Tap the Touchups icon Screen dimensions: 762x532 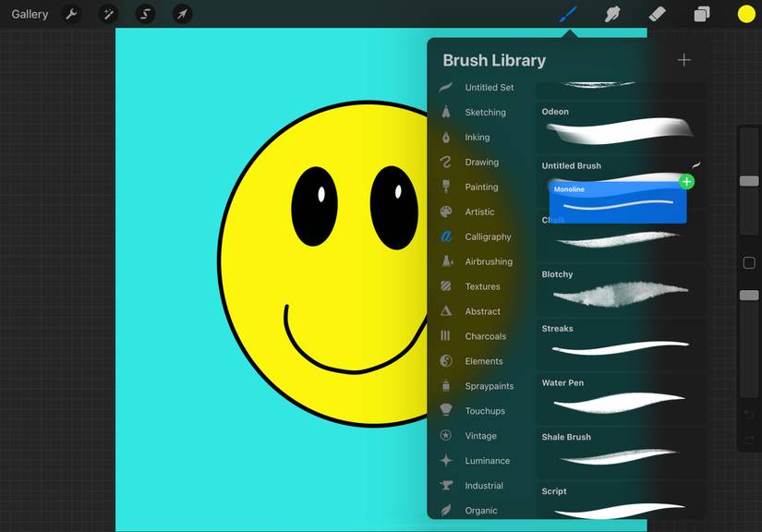pyautogui.click(x=445, y=409)
